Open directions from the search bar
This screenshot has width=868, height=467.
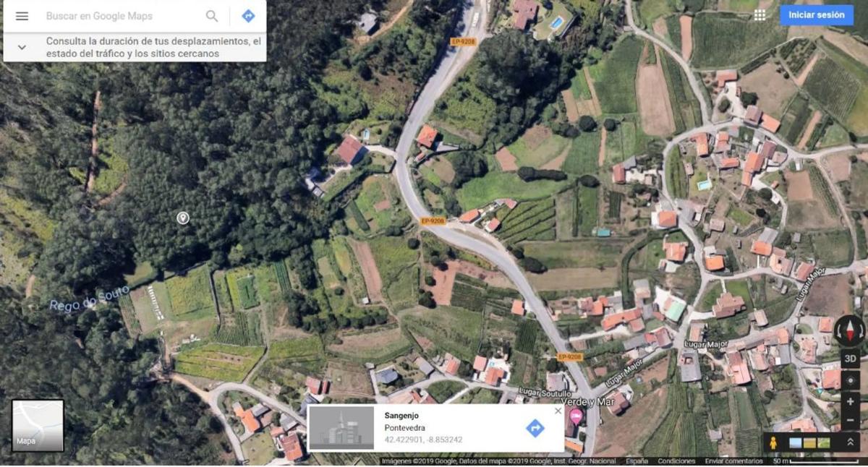click(x=248, y=16)
